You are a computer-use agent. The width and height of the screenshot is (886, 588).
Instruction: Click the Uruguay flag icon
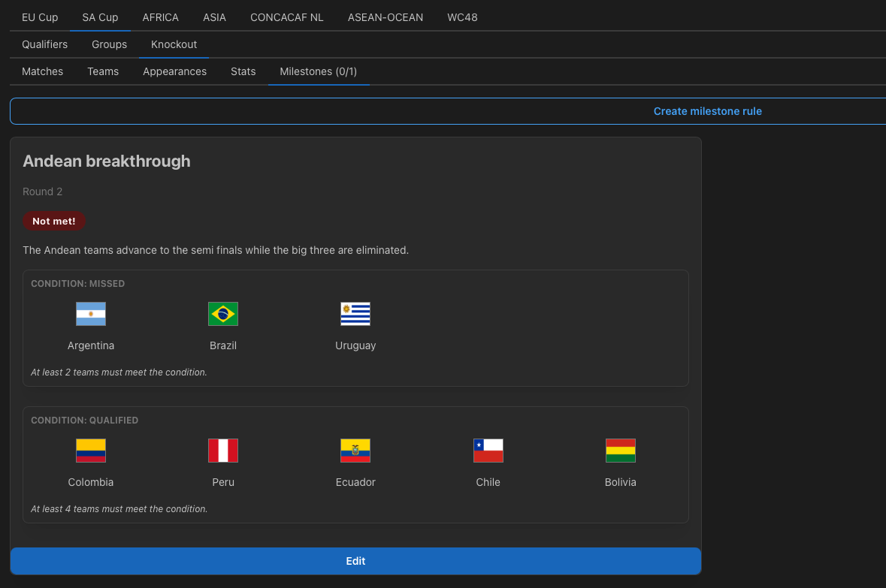(355, 314)
